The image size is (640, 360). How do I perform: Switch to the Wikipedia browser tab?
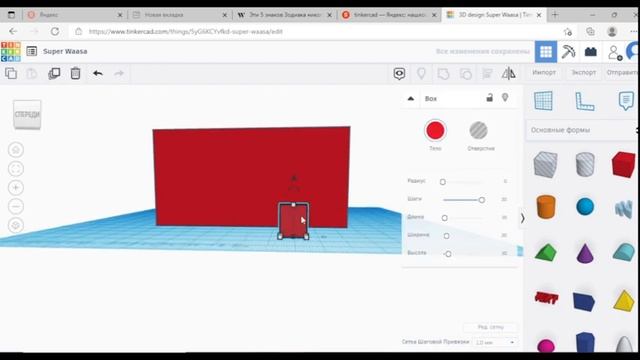click(x=284, y=15)
